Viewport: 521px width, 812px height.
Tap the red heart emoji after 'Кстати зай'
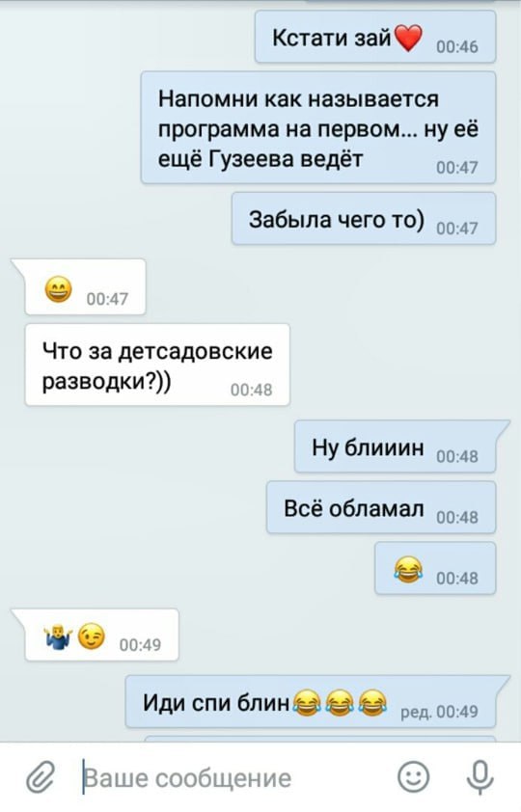(408, 39)
